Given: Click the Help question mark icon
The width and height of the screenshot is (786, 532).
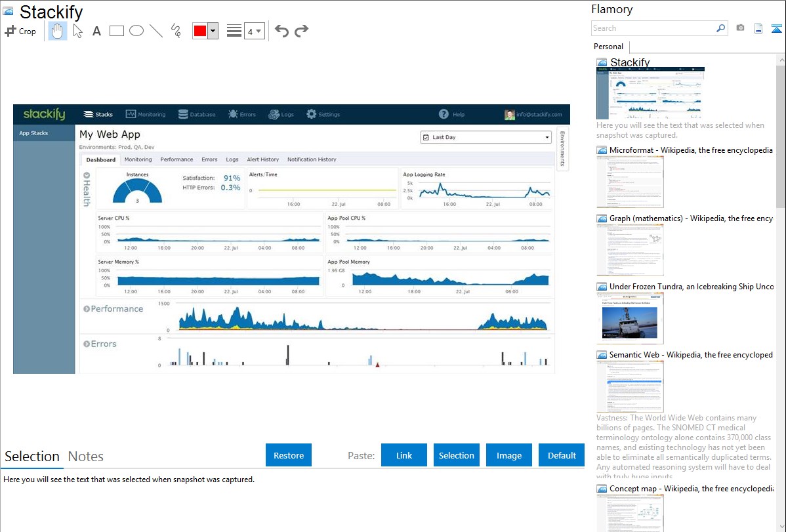Looking at the screenshot, I should [444, 114].
